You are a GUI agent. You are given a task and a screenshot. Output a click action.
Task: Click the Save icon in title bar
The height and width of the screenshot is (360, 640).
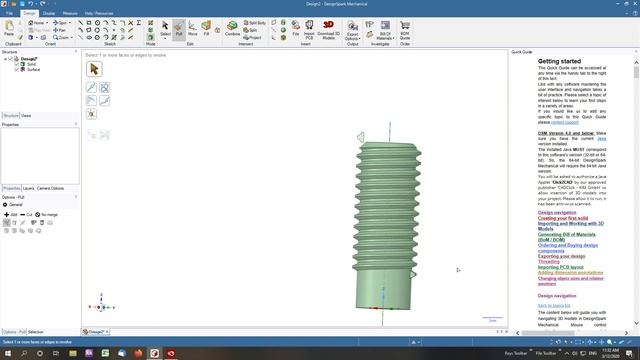pyautogui.click(x=22, y=4)
